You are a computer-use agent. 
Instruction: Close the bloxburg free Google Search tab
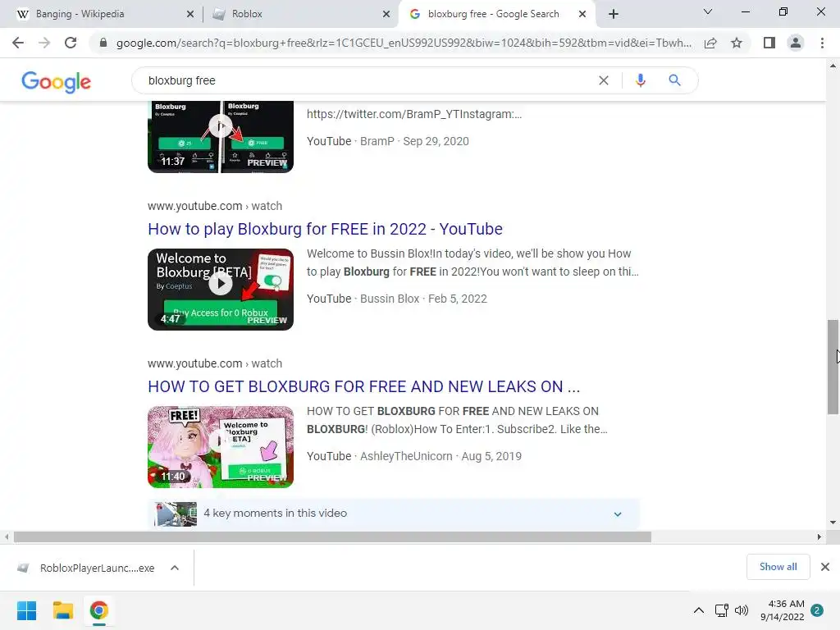coord(582,14)
